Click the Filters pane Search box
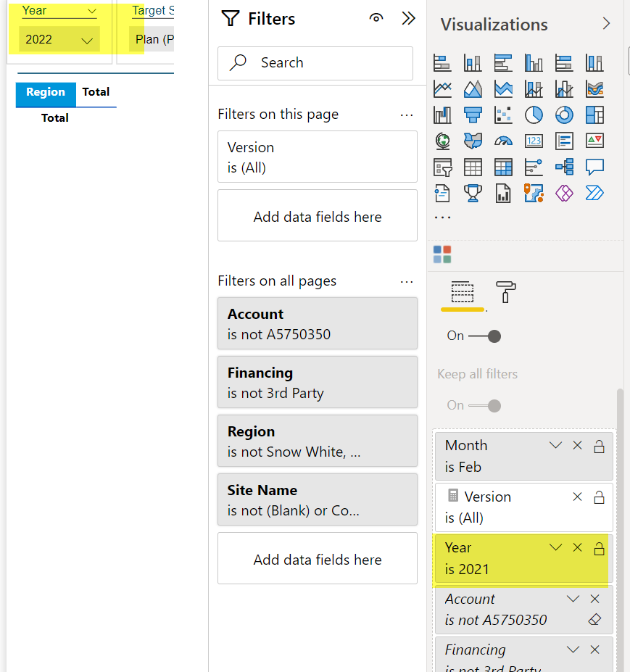Viewport: 630px width, 672px height. (x=315, y=63)
